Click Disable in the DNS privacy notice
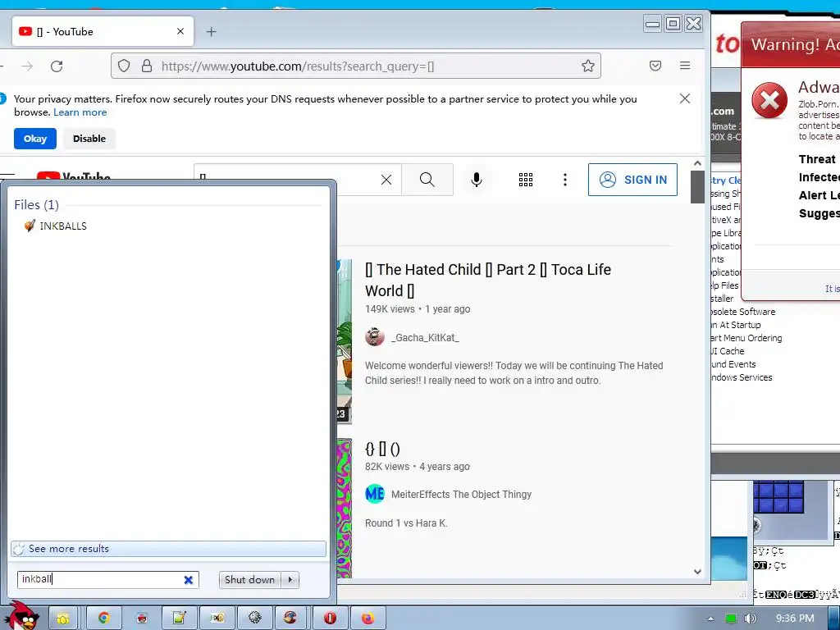The width and height of the screenshot is (840, 630). click(x=89, y=139)
